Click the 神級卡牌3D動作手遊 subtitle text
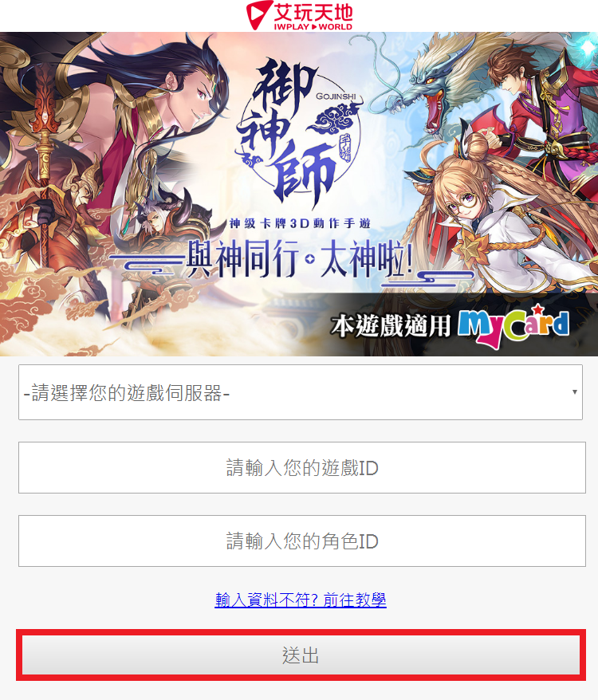 [x=300, y=223]
